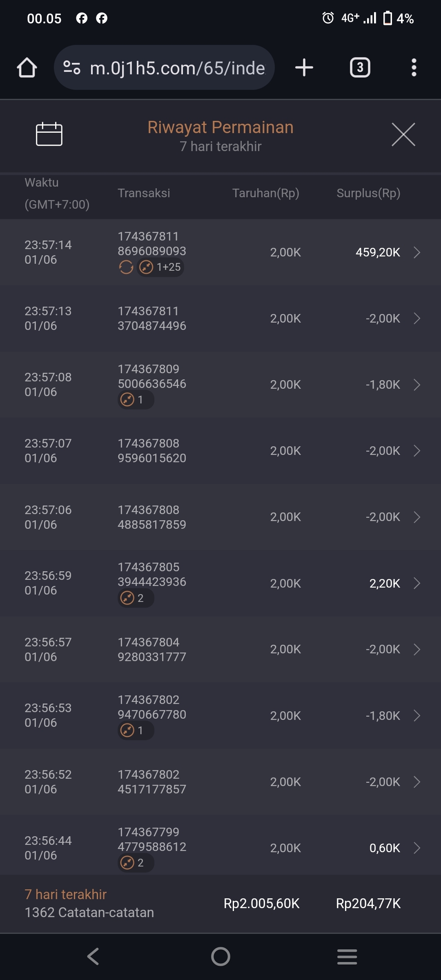Close the Riwayat Permainan panel
The height and width of the screenshot is (980, 441).
pos(403,134)
